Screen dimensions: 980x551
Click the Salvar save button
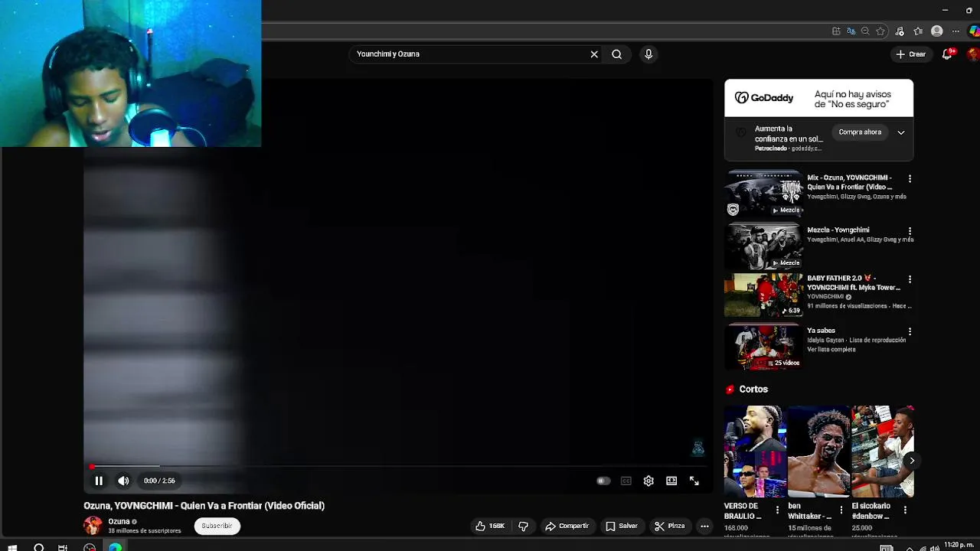point(622,526)
